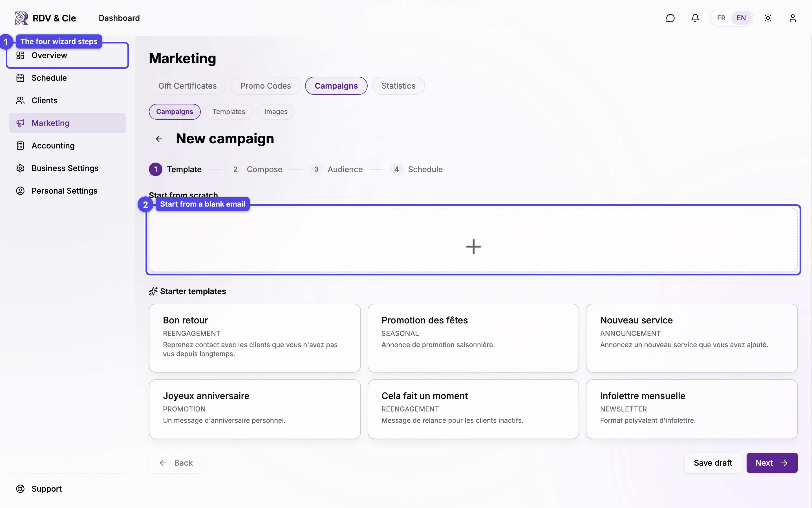Image resolution: width=812 pixels, height=508 pixels.
Task: Click the Marketing page title
Action: tap(182, 58)
